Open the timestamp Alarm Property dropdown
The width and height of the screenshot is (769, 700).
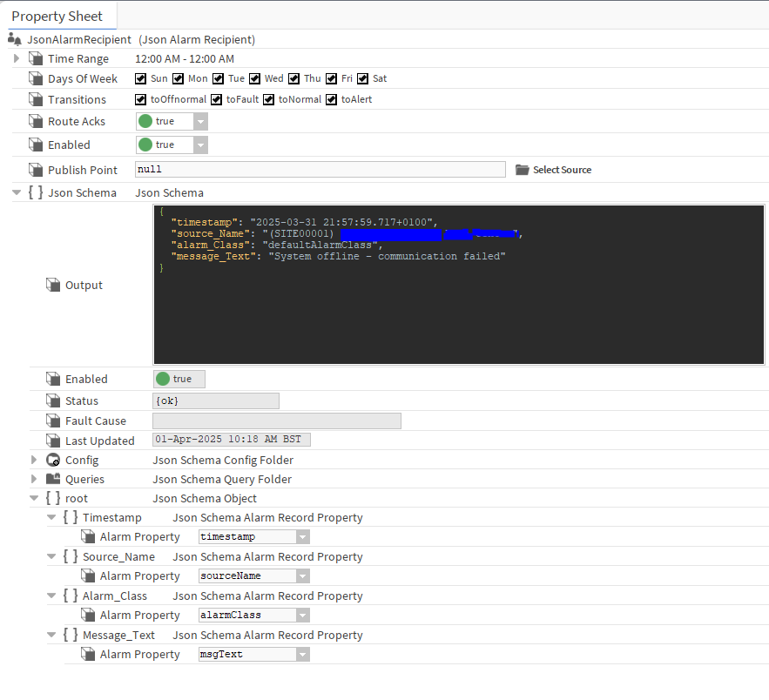(x=302, y=537)
